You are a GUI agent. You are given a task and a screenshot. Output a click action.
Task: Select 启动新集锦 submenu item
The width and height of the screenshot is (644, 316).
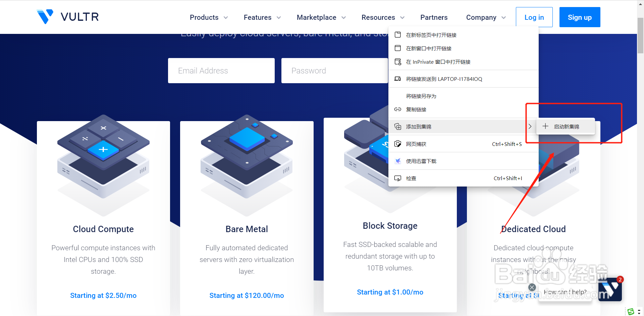[x=566, y=126]
